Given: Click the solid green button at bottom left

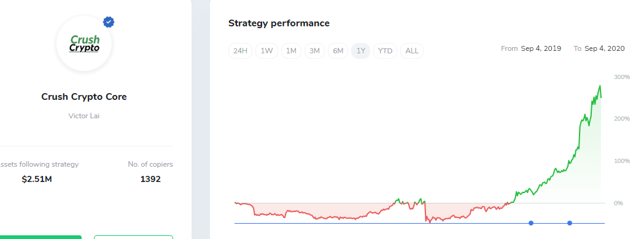Looking at the screenshot, I should [x=41, y=237].
